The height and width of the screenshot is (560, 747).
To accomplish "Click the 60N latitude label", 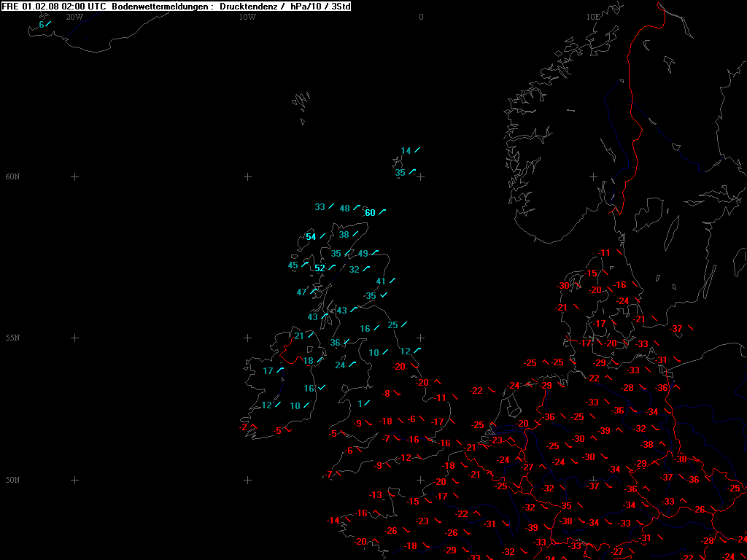I will pos(12,177).
